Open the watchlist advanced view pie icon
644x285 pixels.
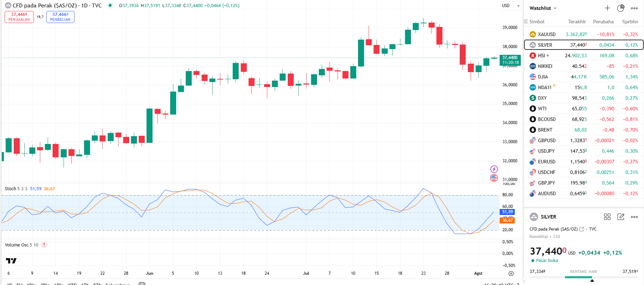[621, 8]
